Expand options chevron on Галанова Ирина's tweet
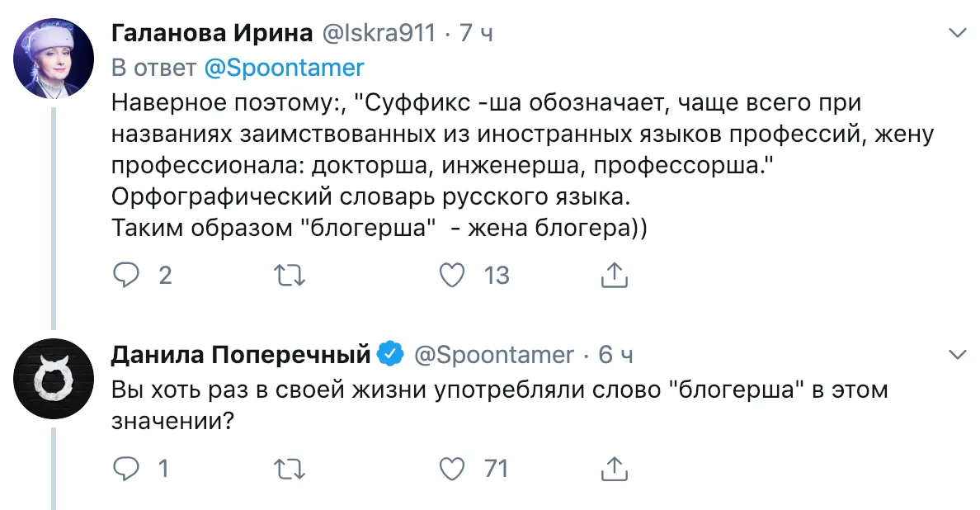 click(958, 34)
